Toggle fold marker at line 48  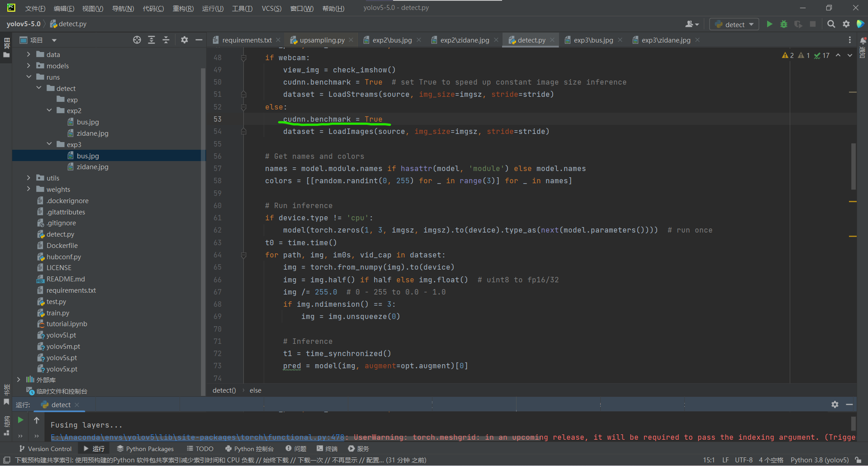click(243, 58)
